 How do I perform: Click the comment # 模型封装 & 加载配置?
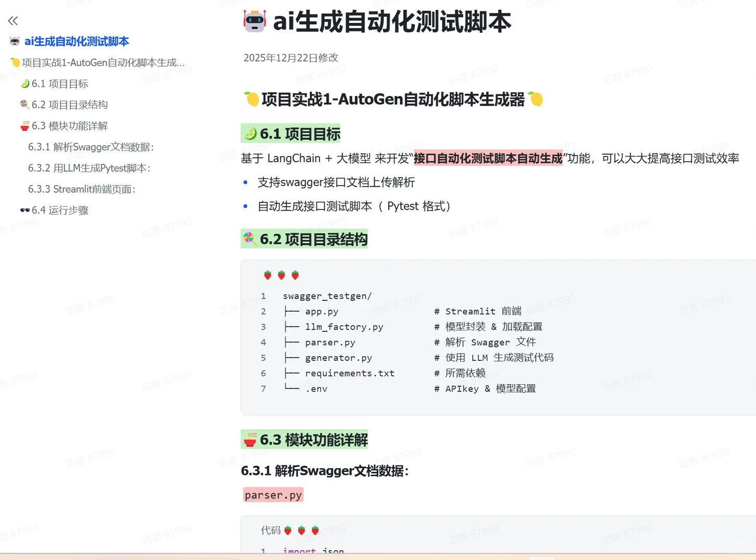(488, 327)
